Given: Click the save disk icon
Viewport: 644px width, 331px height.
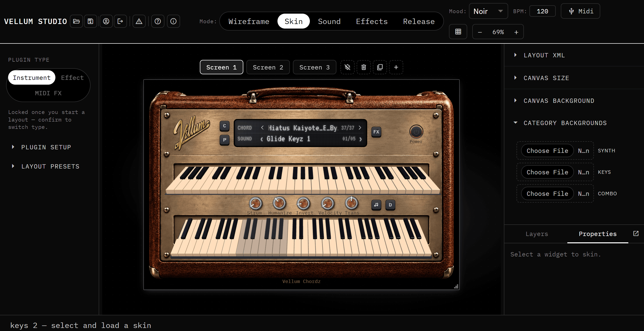Looking at the screenshot, I should [x=91, y=21].
